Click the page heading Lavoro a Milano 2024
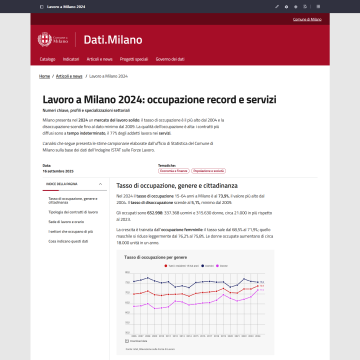360x360 pixels. point(159,99)
